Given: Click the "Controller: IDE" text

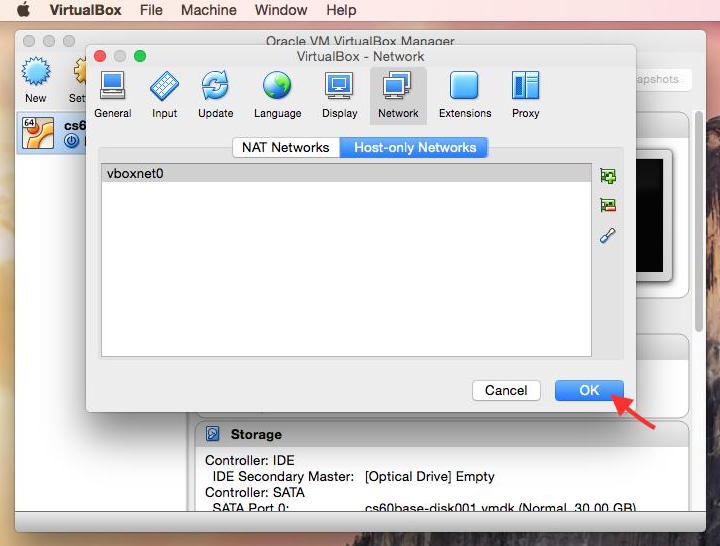Looking at the screenshot, I should tap(250, 460).
